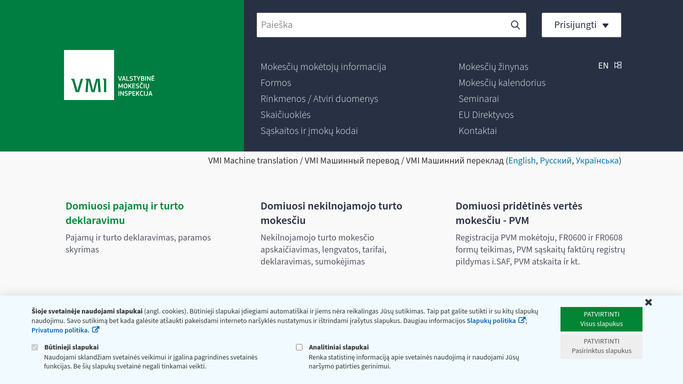Viewport: 683px width, 384px height.
Task: Open Sąskaitos ir įmokų kodai
Action: click(309, 131)
